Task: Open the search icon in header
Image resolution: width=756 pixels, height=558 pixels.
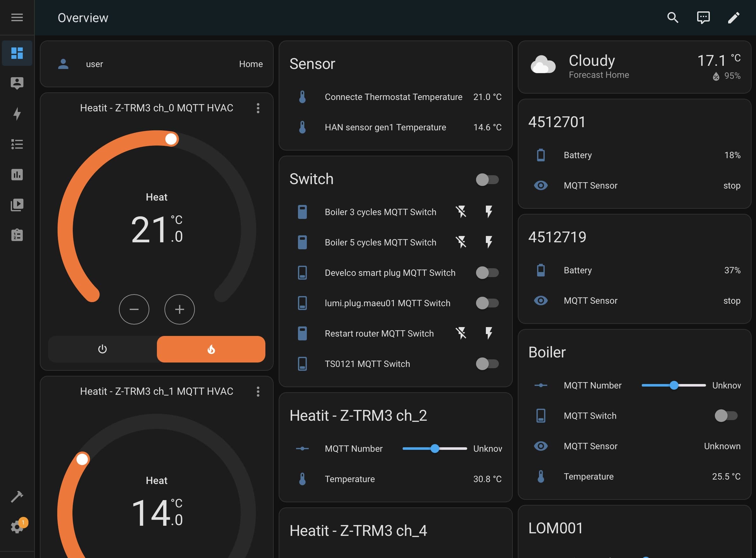Action: pyautogui.click(x=672, y=18)
